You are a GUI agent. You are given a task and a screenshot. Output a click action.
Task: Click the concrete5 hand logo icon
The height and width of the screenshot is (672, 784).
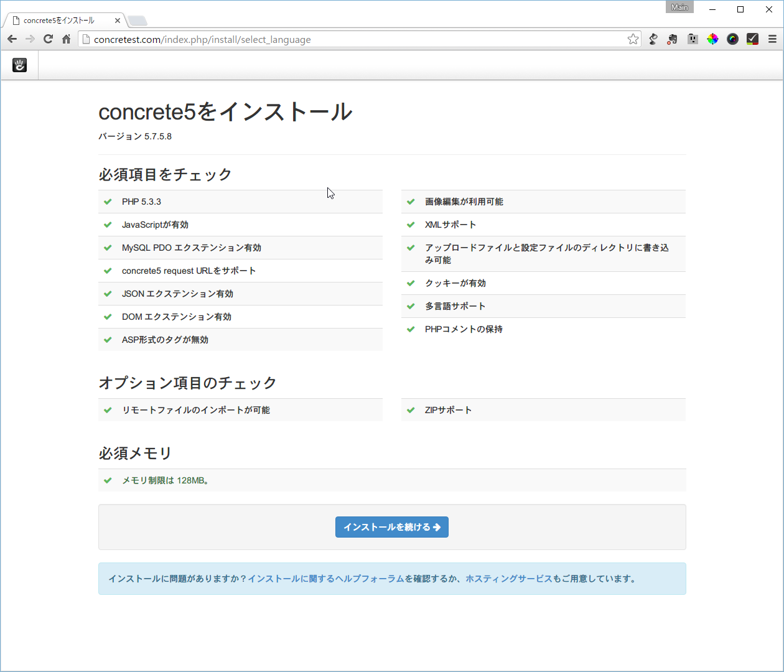click(x=20, y=65)
